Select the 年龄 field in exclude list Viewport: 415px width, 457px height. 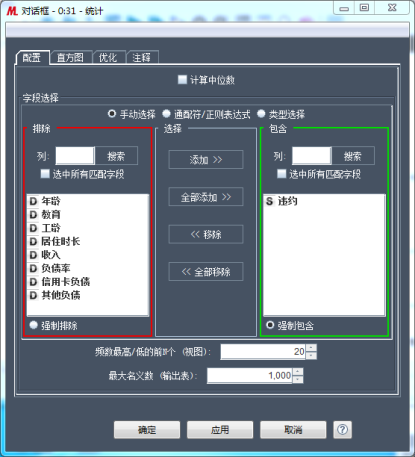87,201
